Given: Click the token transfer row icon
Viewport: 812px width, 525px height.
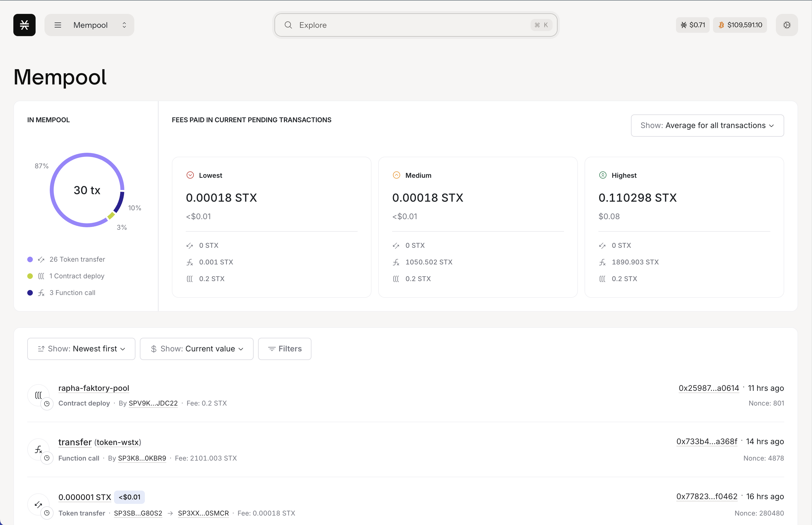Looking at the screenshot, I should tap(39, 504).
